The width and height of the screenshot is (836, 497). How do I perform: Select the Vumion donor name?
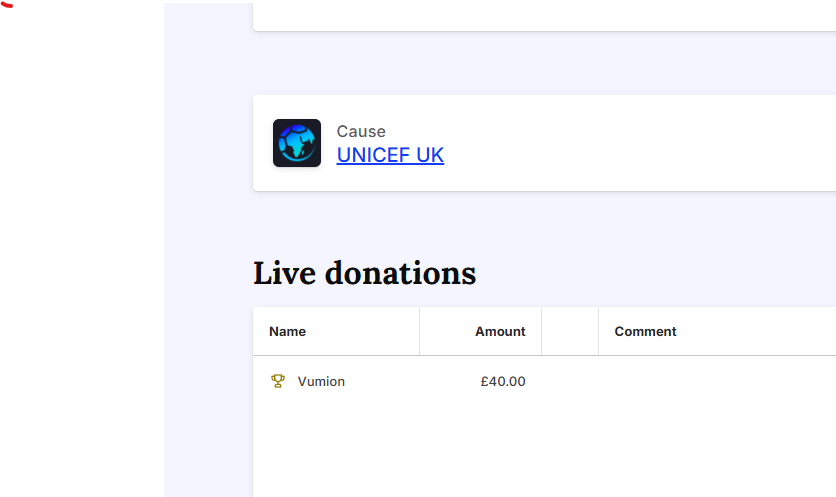click(x=321, y=381)
